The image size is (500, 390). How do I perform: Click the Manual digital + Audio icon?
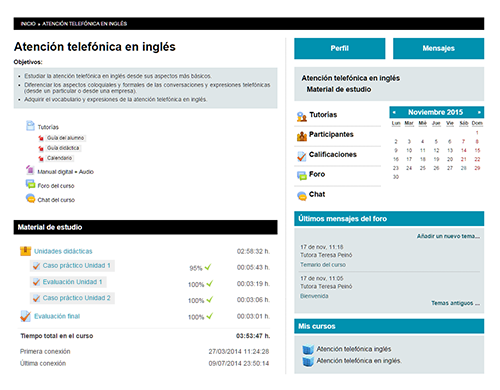(30, 170)
